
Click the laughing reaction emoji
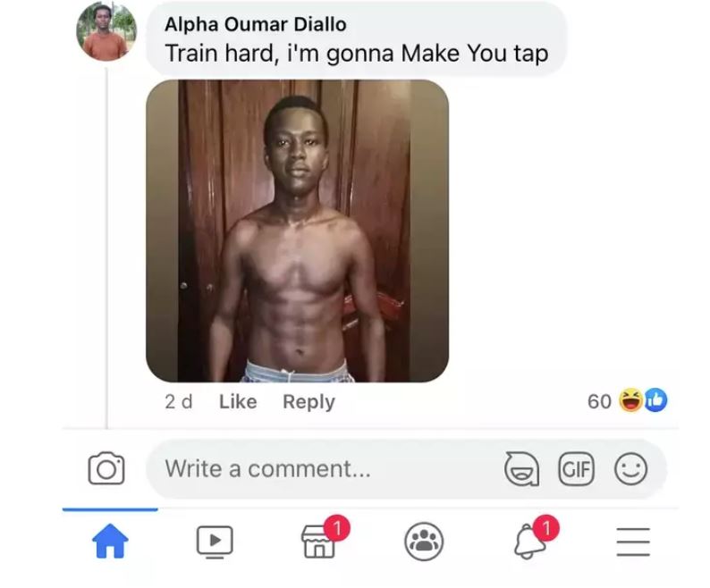(x=631, y=400)
